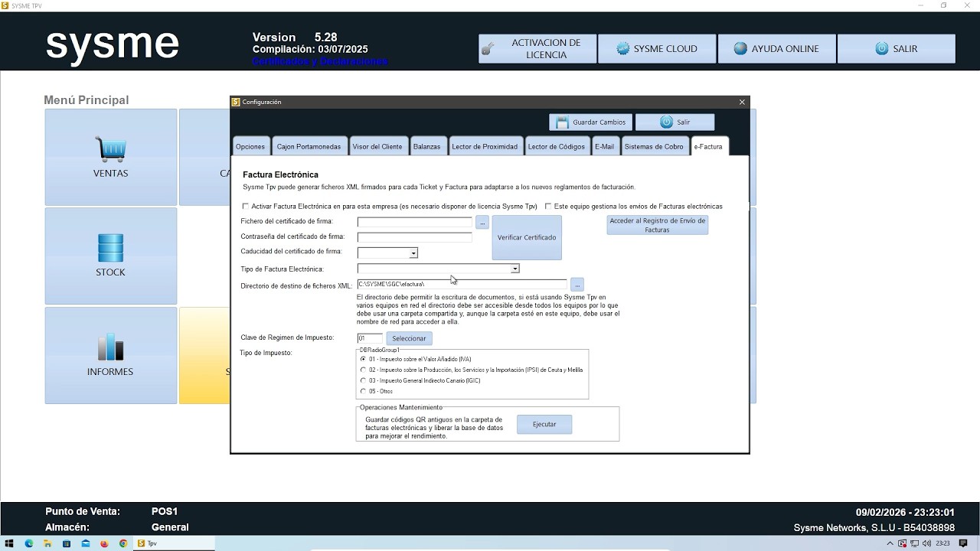
Task: Click 'Sysme Networks, S.L.U - B54038898' text
Action: (874, 528)
